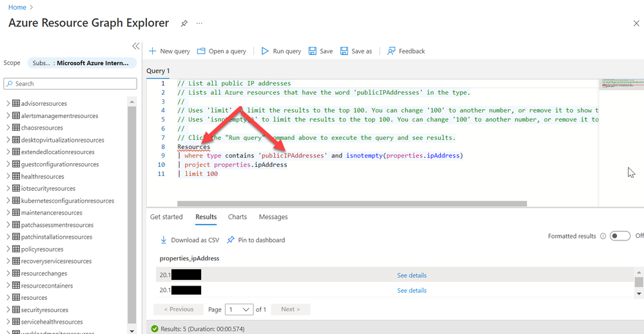Click the healthresources table icon
Image resolution: width=644 pixels, height=334 pixels.
pyautogui.click(x=16, y=176)
